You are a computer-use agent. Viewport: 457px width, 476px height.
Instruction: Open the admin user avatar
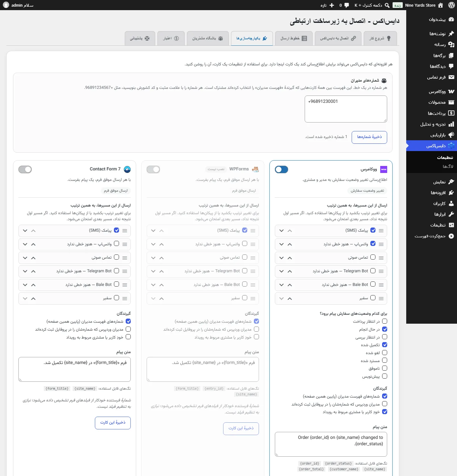click(6, 5)
